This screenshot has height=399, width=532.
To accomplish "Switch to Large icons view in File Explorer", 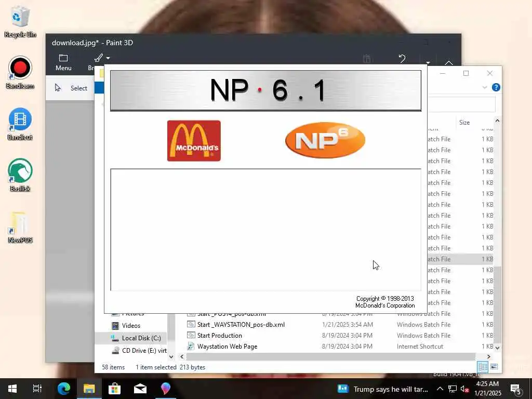I will coord(494,367).
